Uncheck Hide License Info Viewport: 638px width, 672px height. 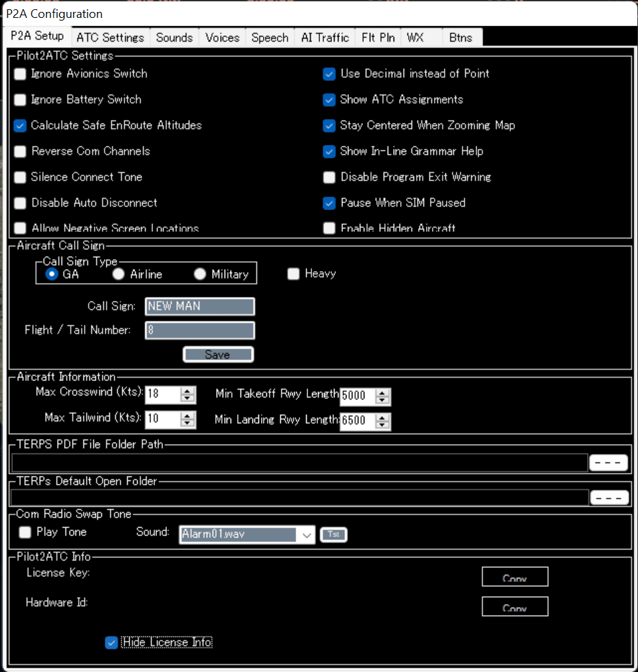pyautogui.click(x=111, y=642)
